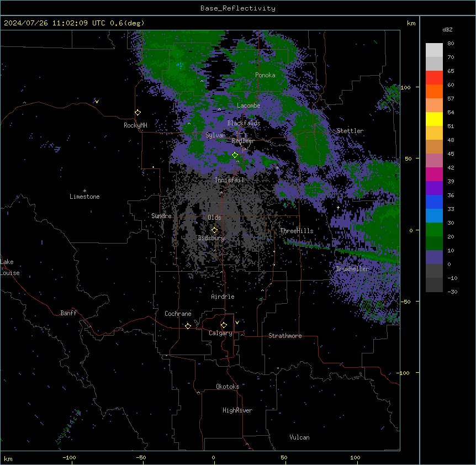Click the 100 km tick on right axis
The width and height of the screenshot is (476, 465).
[406, 87]
